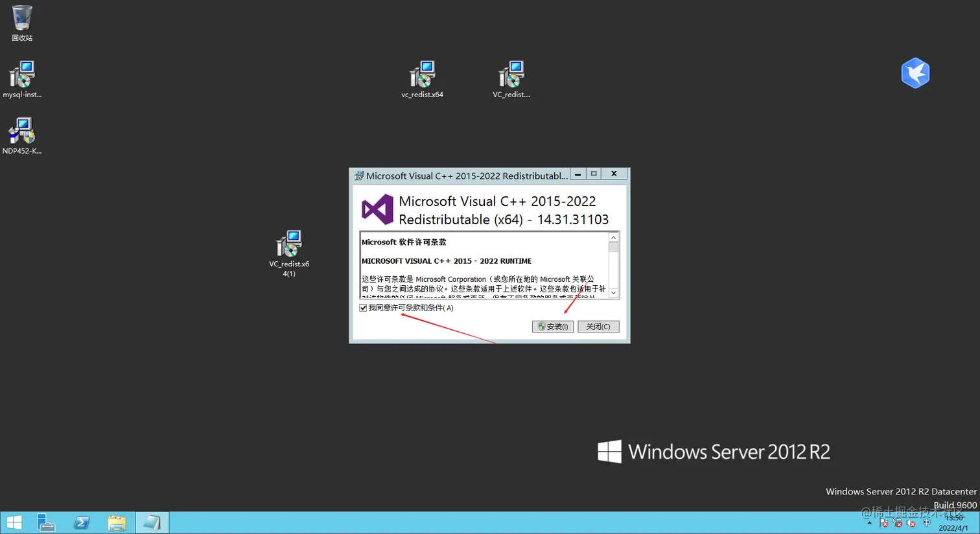
Task: Select the mysql-inst... installer icon
Action: [21, 79]
